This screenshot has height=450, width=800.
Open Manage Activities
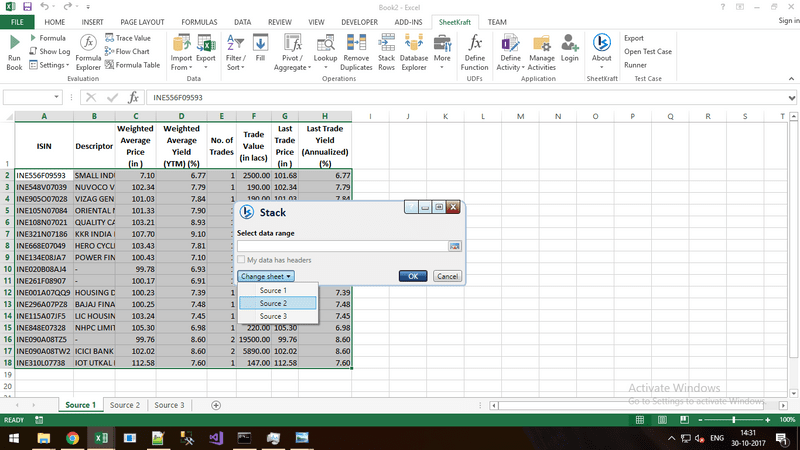[541, 53]
